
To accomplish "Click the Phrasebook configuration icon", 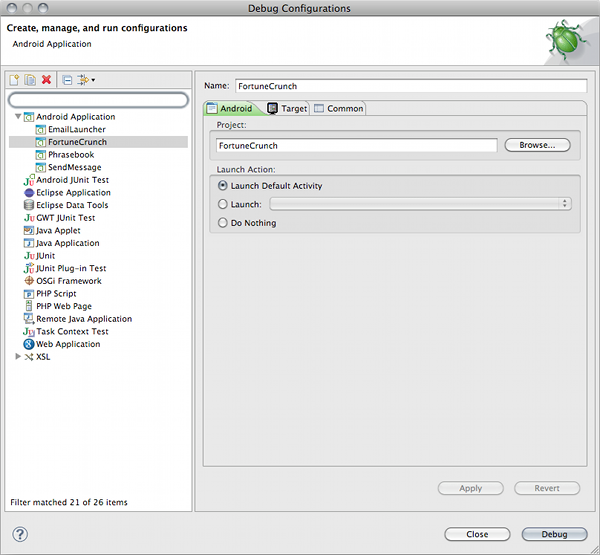I will click(x=41, y=155).
